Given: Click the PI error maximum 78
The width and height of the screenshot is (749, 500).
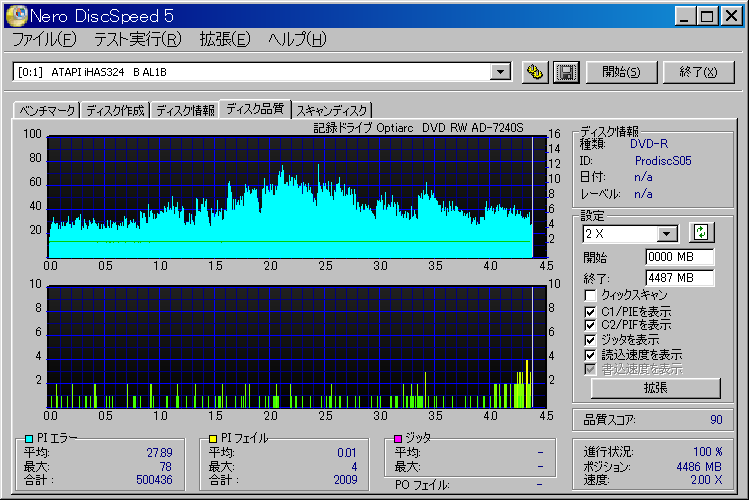Looking at the screenshot, I should point(166,466).
